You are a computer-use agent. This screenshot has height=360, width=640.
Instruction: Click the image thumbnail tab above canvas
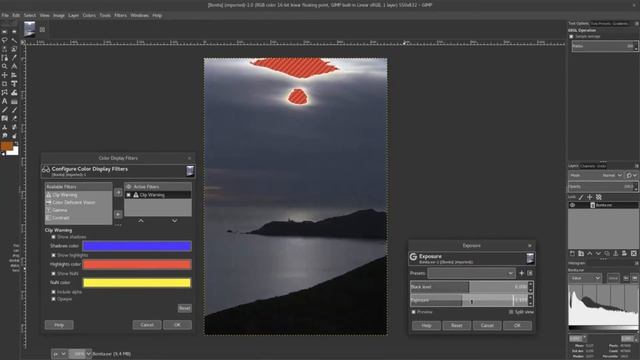(x=29, y=29)
